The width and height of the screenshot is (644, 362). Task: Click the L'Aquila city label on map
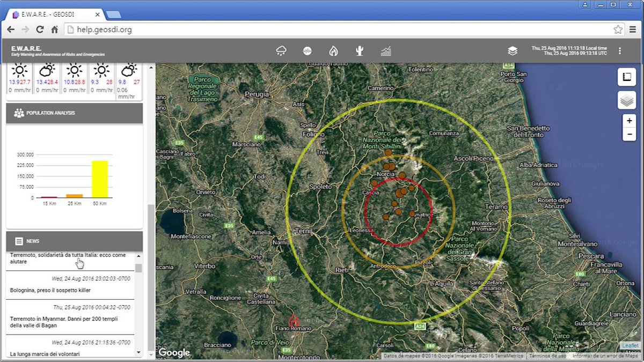click(x=443, y=283)
